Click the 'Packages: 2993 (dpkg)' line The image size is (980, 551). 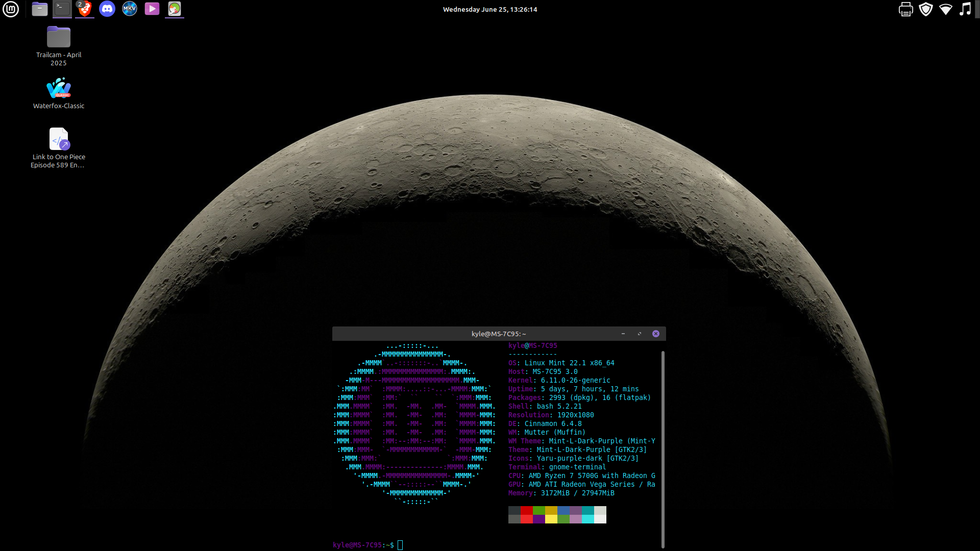coord(580,398)
